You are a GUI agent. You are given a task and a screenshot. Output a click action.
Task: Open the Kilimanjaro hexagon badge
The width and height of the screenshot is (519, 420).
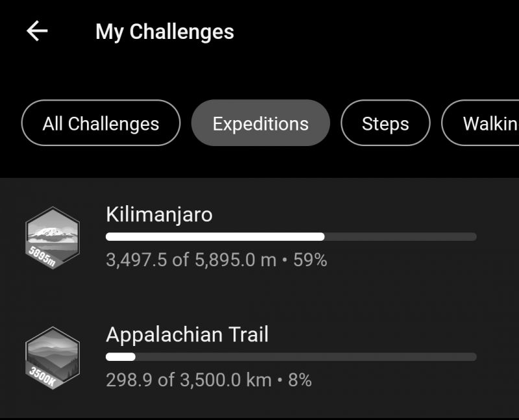pos(53,238)
